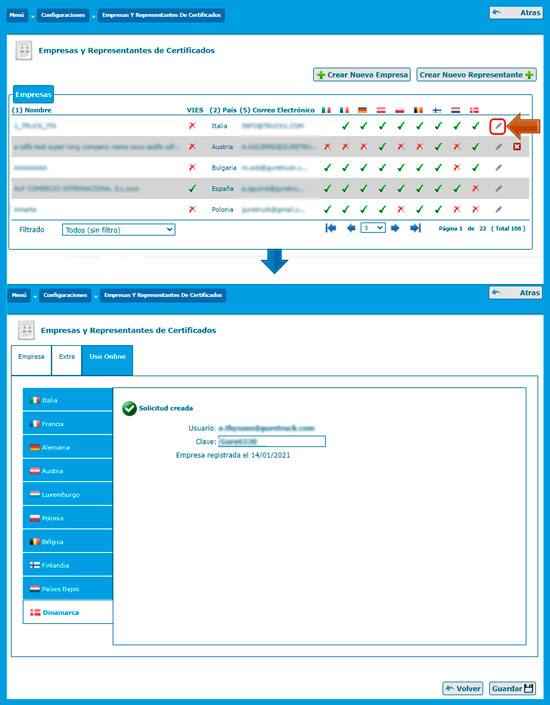This screenshot has height=705, width=550.
Task: Click Configuraciones in the lower breadcrumb
Action: (x=65, y=295)
